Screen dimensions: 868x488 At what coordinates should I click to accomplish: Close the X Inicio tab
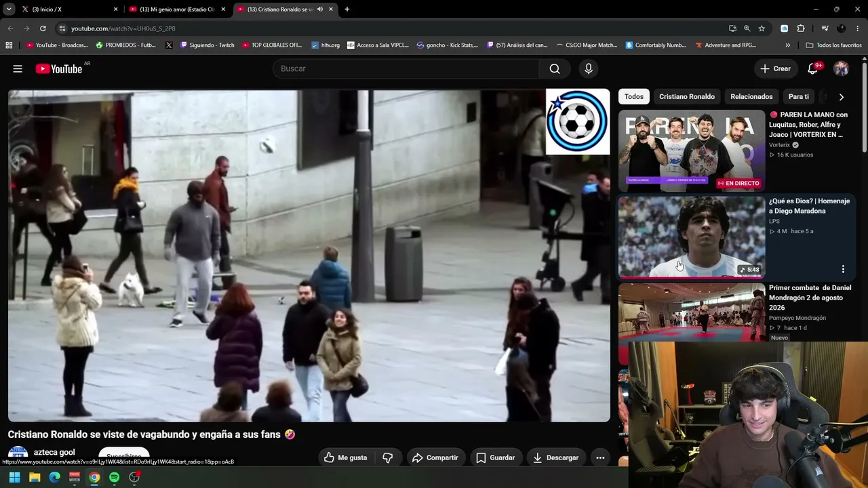[x=115, y=9]
